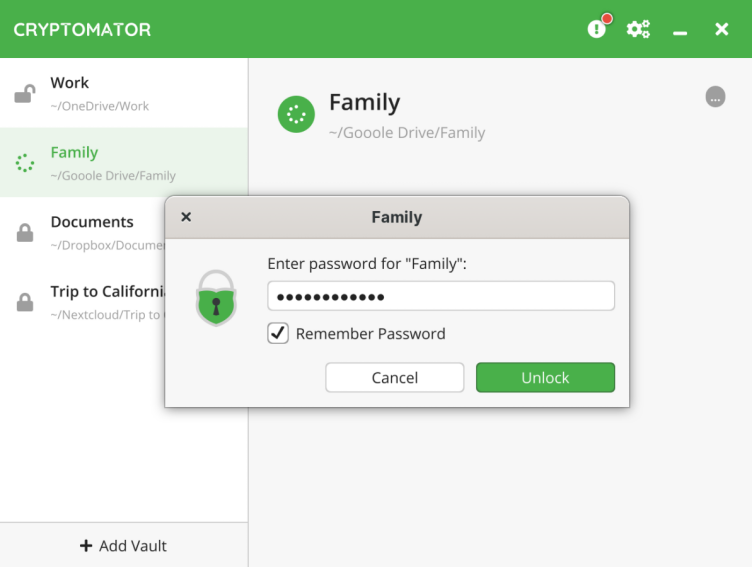Click the password field for Family
This screenshot has width=752, height=567.
point(440,296)
